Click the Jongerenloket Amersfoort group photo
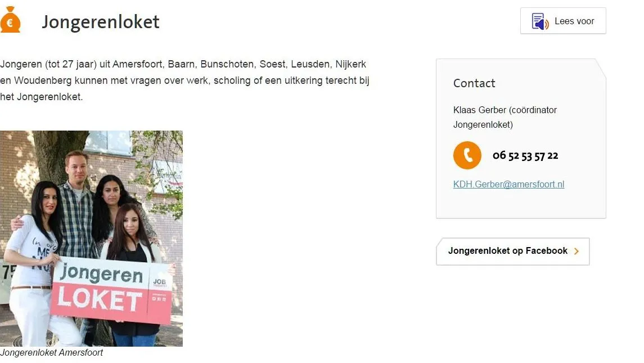This screenshot has width=644, height=363. click(91, 239)
